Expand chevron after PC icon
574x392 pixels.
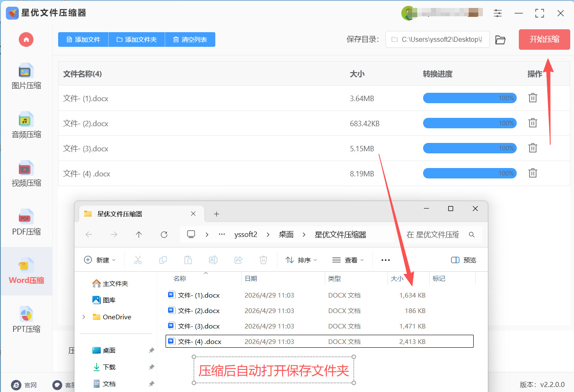click(207, 234)
